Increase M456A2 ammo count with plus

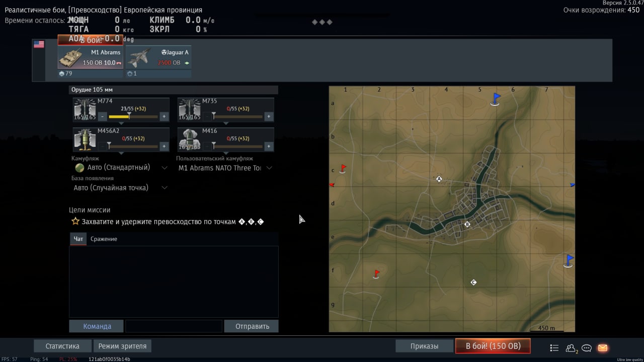pos(164,147)
